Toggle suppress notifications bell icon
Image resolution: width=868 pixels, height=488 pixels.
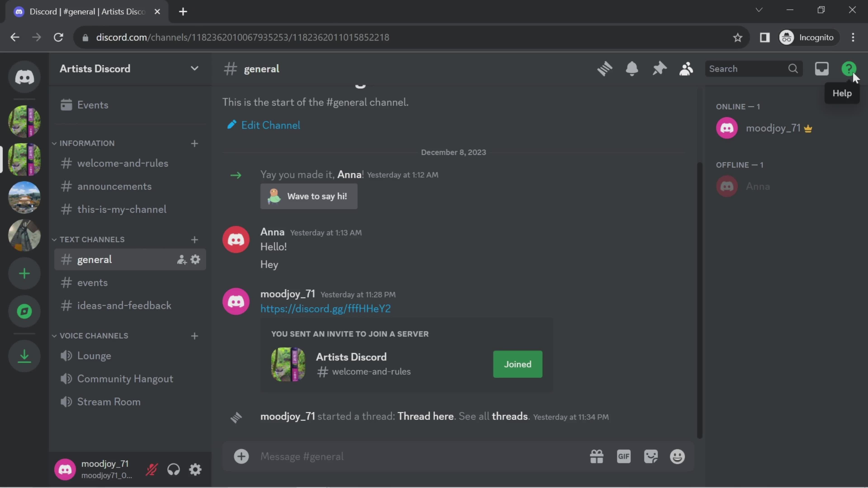[631, 68]
